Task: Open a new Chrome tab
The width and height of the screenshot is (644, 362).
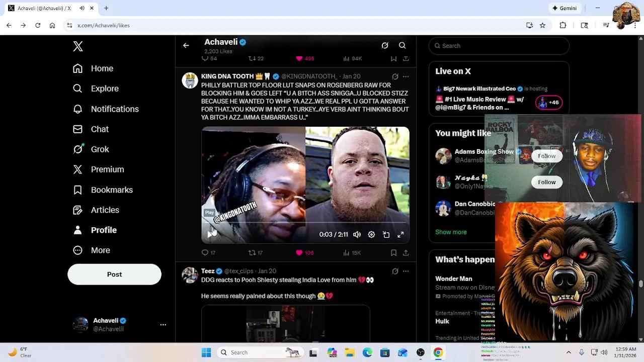Action: click(x=106, y=8)
